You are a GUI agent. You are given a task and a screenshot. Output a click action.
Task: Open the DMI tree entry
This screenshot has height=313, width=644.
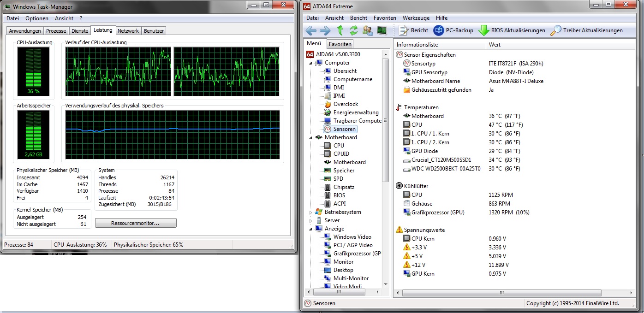click(339, 88)
